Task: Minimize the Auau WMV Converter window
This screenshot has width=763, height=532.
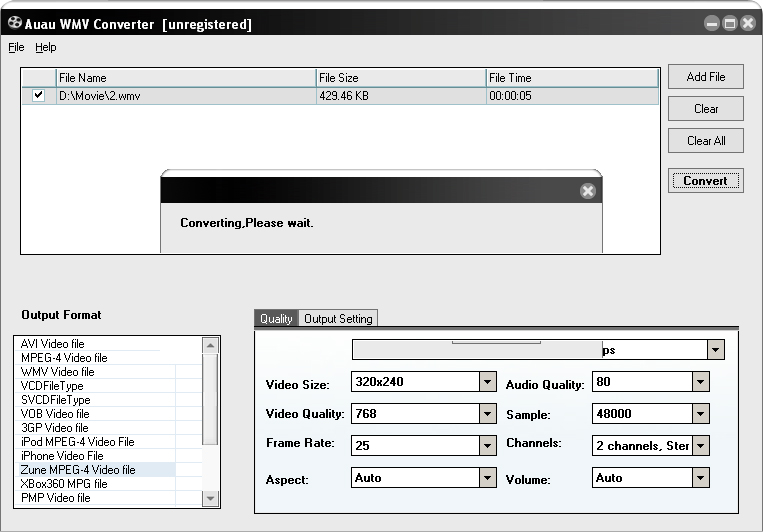Action: pos(712,23)
